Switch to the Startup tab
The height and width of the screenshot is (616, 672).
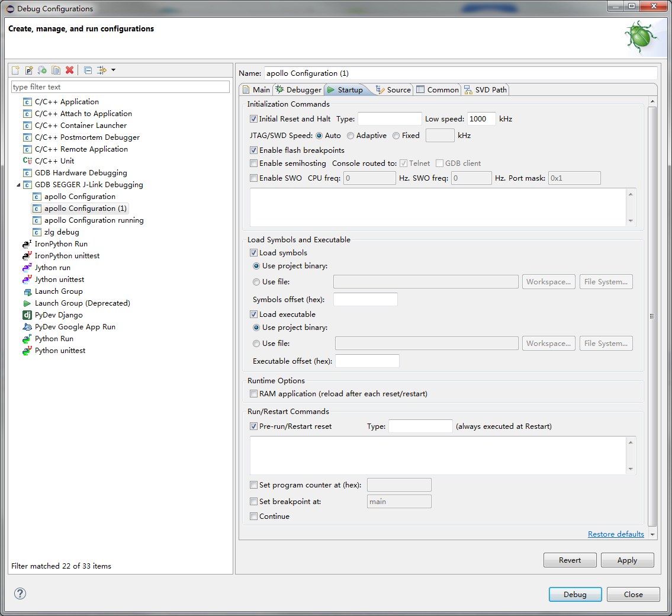tap(345, 89)
